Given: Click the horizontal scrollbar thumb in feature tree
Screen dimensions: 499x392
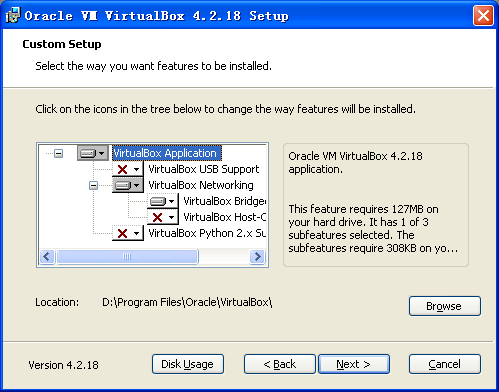Looking at the screenshot, I should coord(127,257).
